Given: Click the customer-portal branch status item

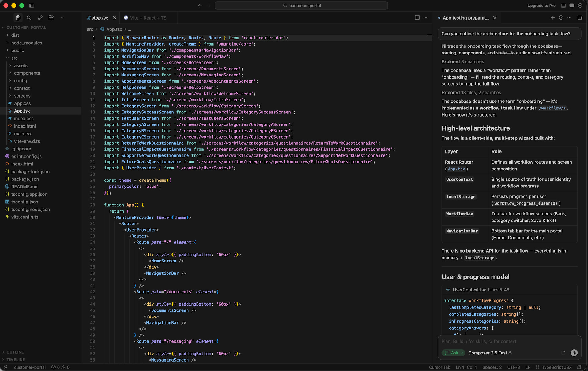Looking at the screenshot, I should point(30,367).
